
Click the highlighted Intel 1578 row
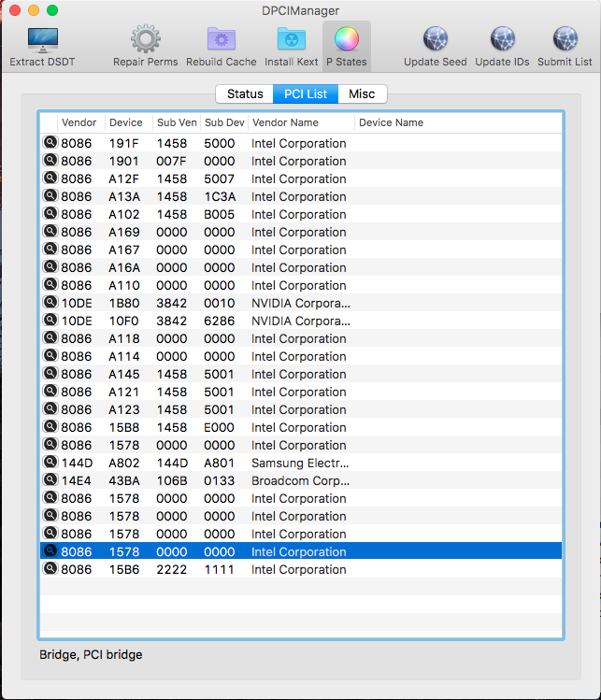tap(301, 551)
